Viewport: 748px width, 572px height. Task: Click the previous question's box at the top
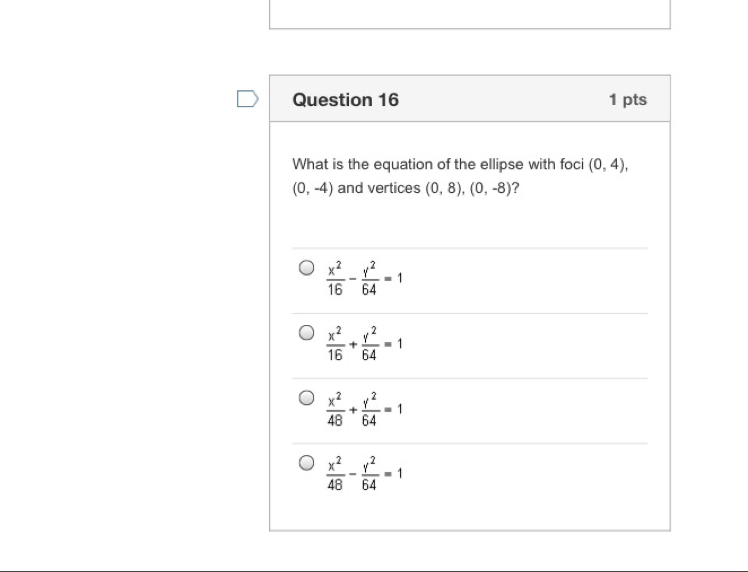469,14
